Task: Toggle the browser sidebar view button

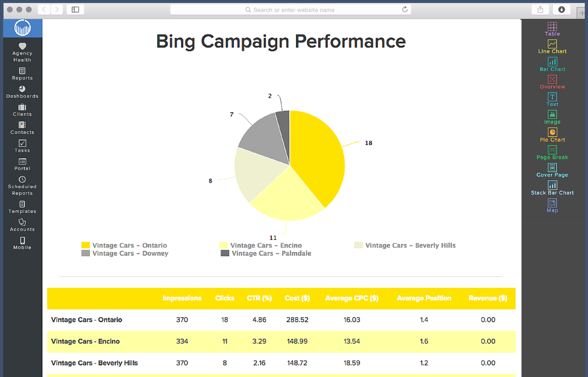Action: [x=75, y=10]
